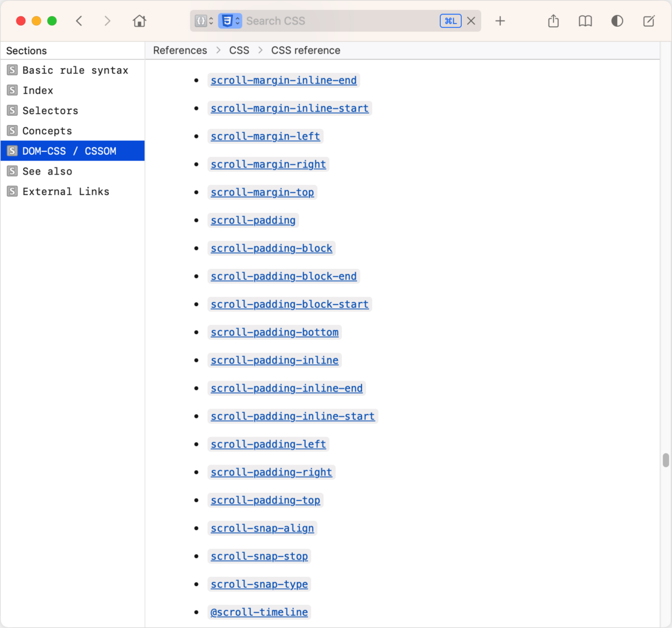Open the scroll-margin-top link
The width and height of the screenshot is (672, 628).
point(262,192)
